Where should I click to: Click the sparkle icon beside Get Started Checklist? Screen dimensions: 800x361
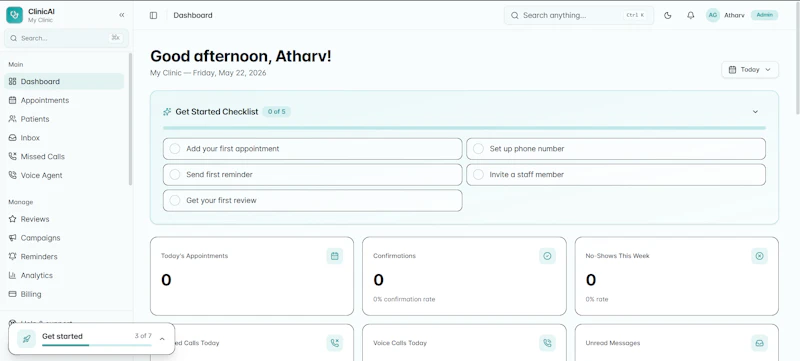pyautogui.click(x=167, y=112)
